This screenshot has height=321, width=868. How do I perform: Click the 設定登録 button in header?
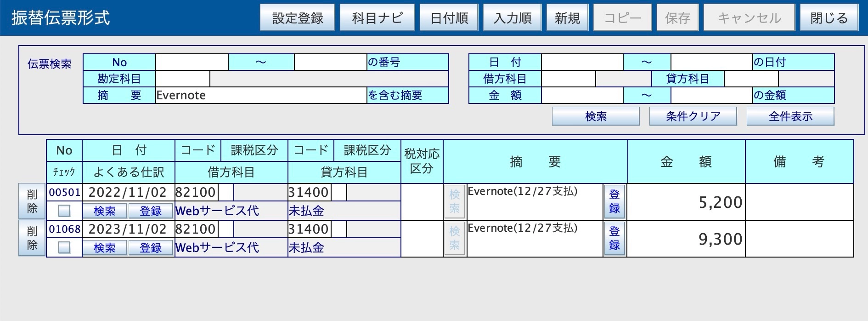coord(297,18)
